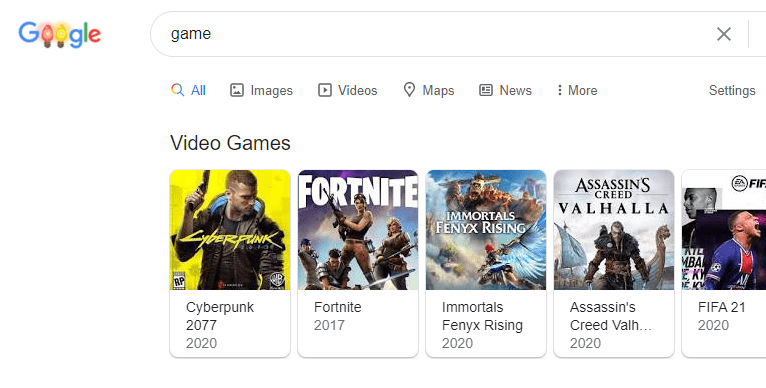Open the Fortnite cover thumbnail
The image size is (766, 388).
click(358, 230)
